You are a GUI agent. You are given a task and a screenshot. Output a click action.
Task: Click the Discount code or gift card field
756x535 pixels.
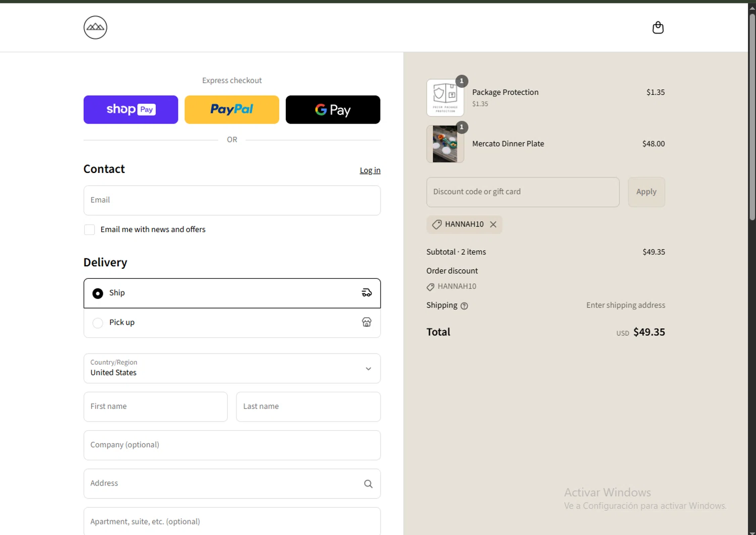coord(523,192)
